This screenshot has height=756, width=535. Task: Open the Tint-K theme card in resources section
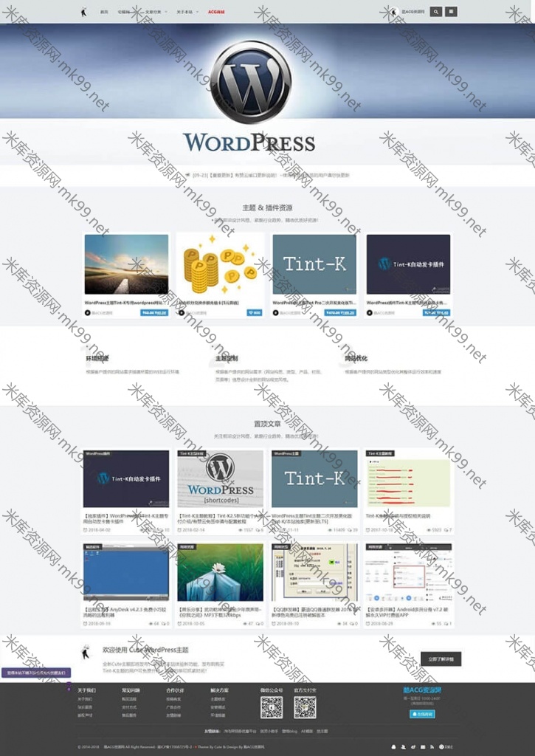click(314, 264)
